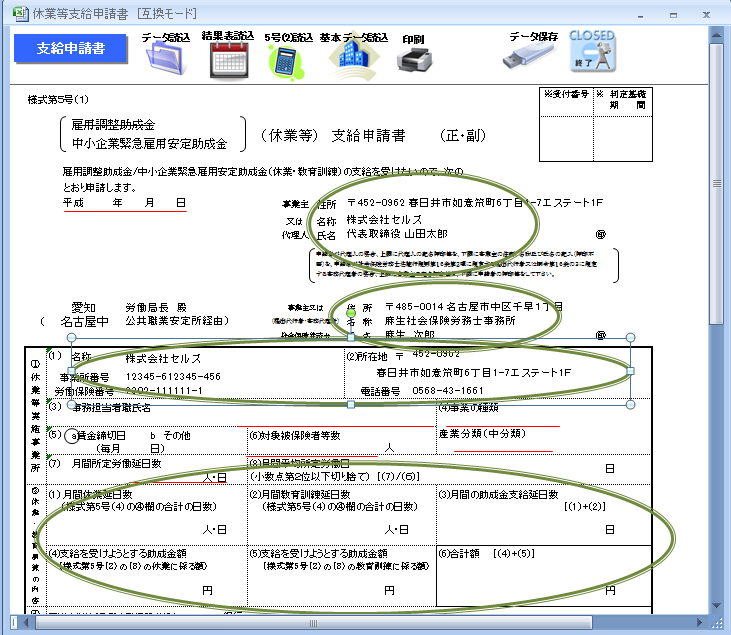Select the circled 'a' 賃金締切日 option

click(73, 436)
